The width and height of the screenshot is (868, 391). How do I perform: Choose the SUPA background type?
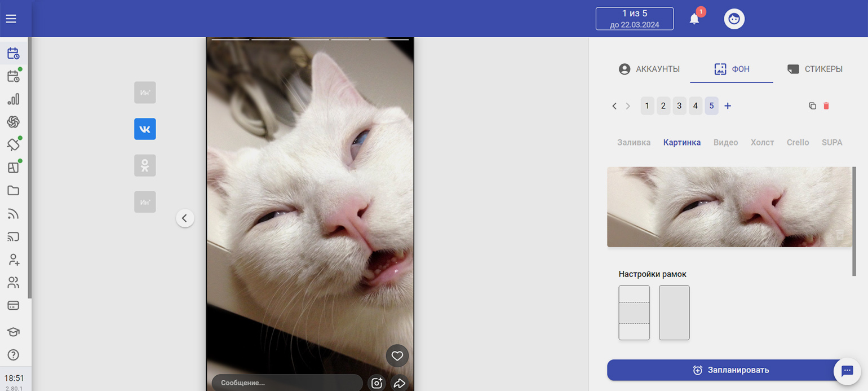click(x=832, y=143)
